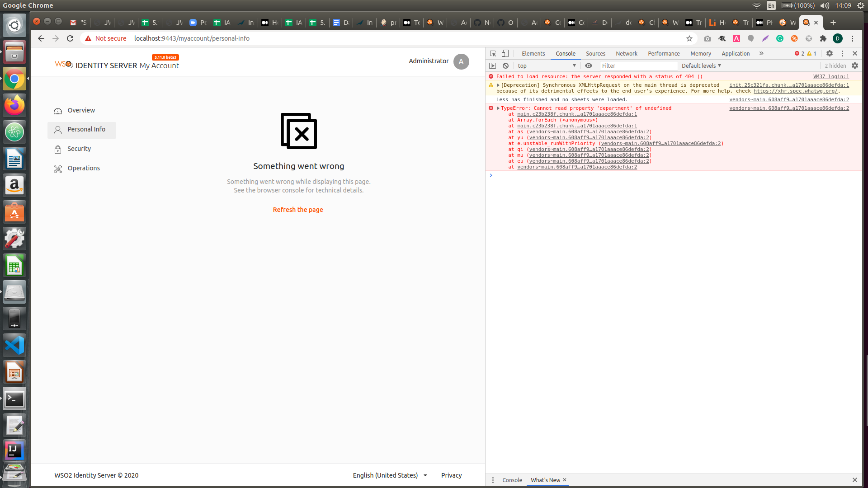The width and height of the screenshot is (868, 488).
Task: Click the Privacy footer link
Action: click(451, 475)
